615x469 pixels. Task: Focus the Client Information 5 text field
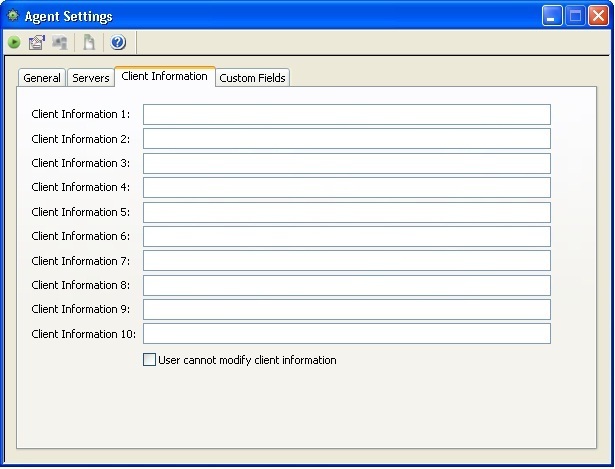pos(347,212)
